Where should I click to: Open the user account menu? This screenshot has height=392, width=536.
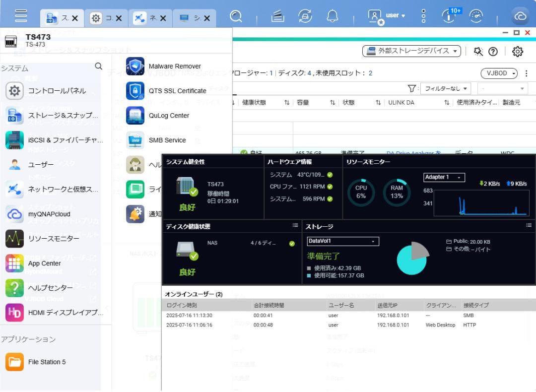pyautogui.click(x=390, y=15)
